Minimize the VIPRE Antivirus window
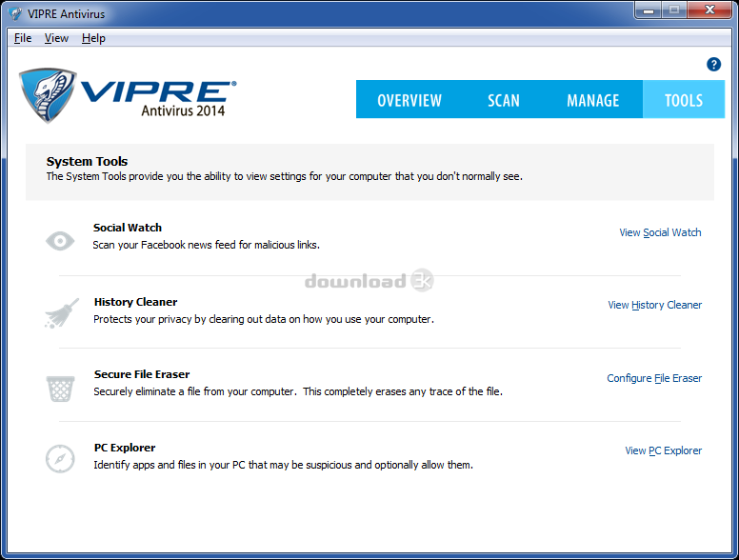 click(649, 10)
